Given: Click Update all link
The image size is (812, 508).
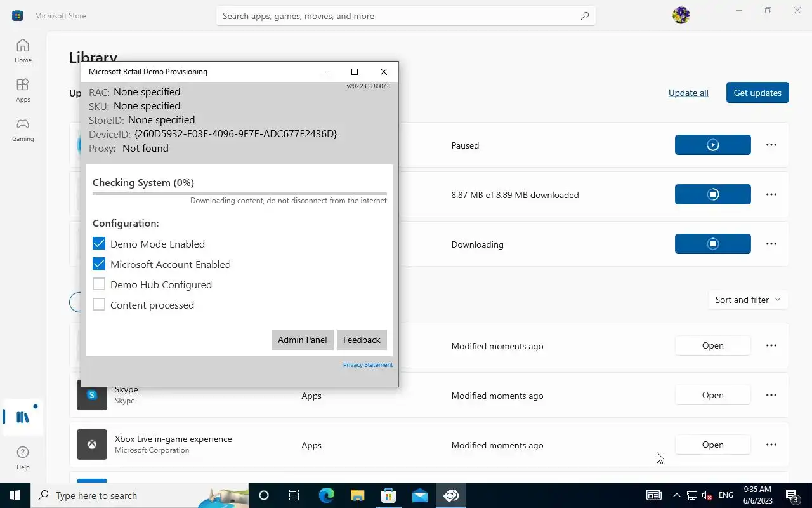Looking at the screenshot, I should (688, 93).
